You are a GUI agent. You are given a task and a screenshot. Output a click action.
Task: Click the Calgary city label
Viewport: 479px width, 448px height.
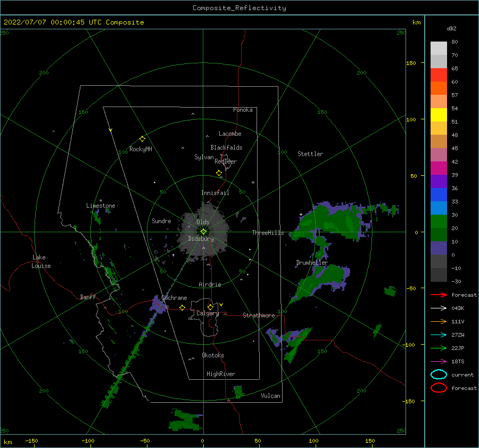coord(208,313)
